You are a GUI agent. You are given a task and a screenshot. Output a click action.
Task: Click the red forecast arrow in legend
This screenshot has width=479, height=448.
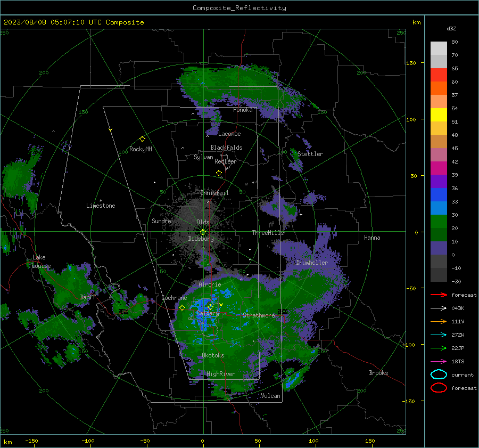pyautogui.click(x=439, y=295)
